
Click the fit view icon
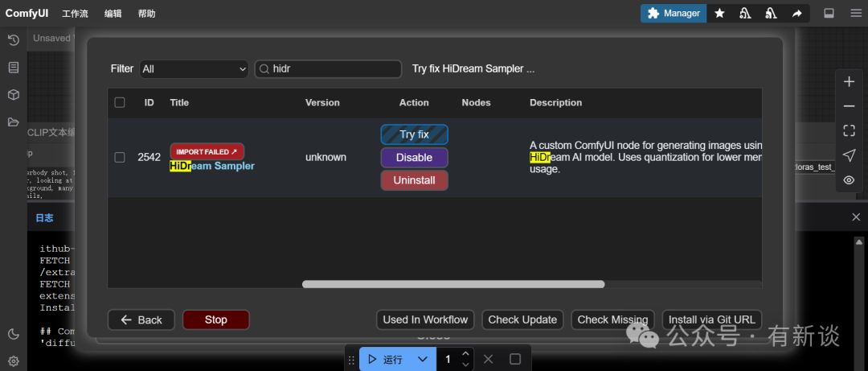pos(849,131)
